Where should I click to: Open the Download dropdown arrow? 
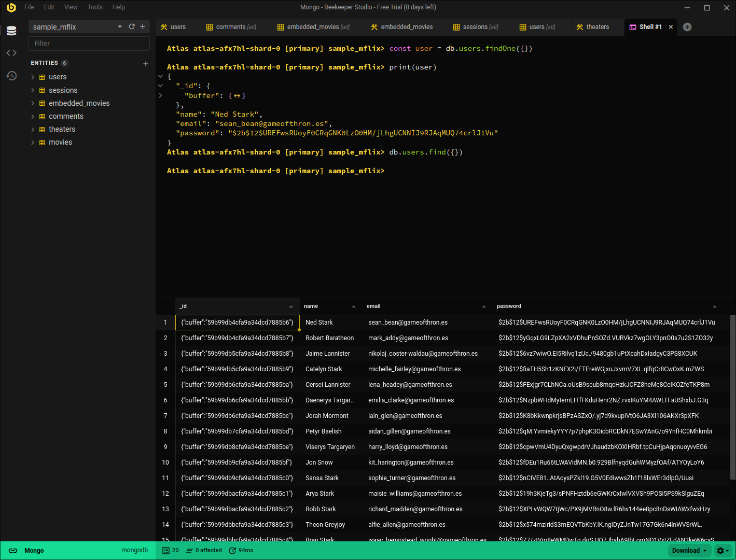(705, 550)
